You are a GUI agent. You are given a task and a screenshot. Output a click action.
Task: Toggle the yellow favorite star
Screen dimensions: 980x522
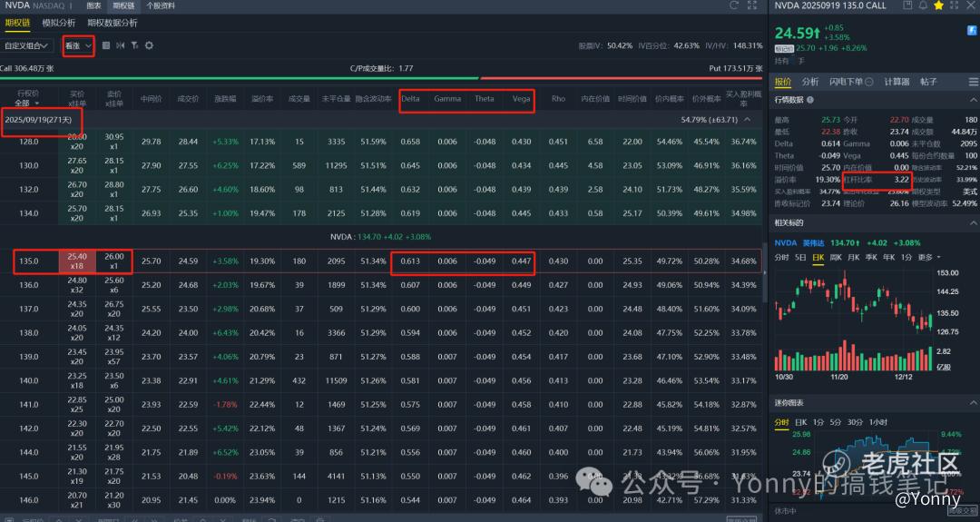[938, 5]
